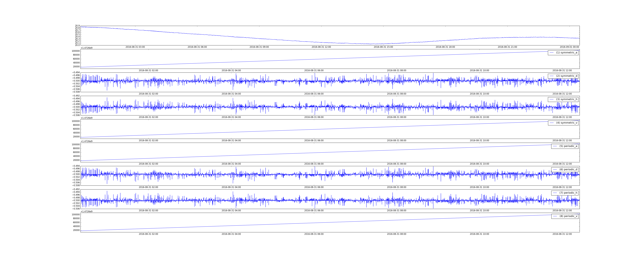The image size is (644, 258).
Task: Click the 08:00 tick label below periodic_v plot
Action: (396, 234)
